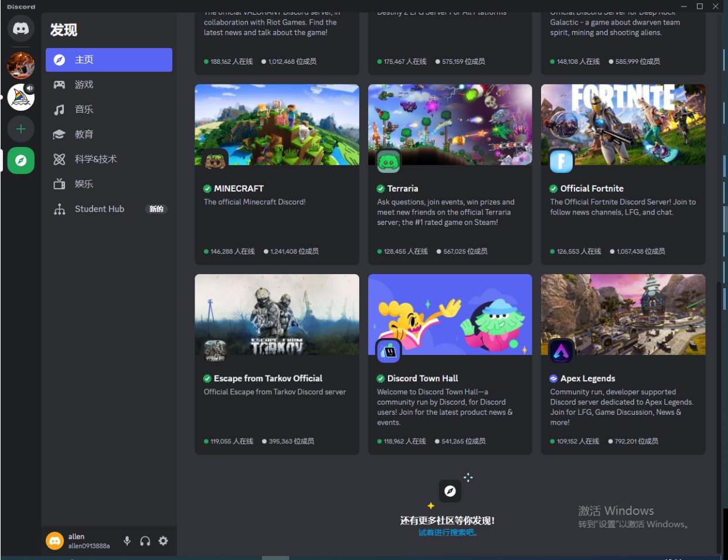Toggle headphones deafen
Screen dimensions: 728x560
pyautogui.click(x=145, y=541)
